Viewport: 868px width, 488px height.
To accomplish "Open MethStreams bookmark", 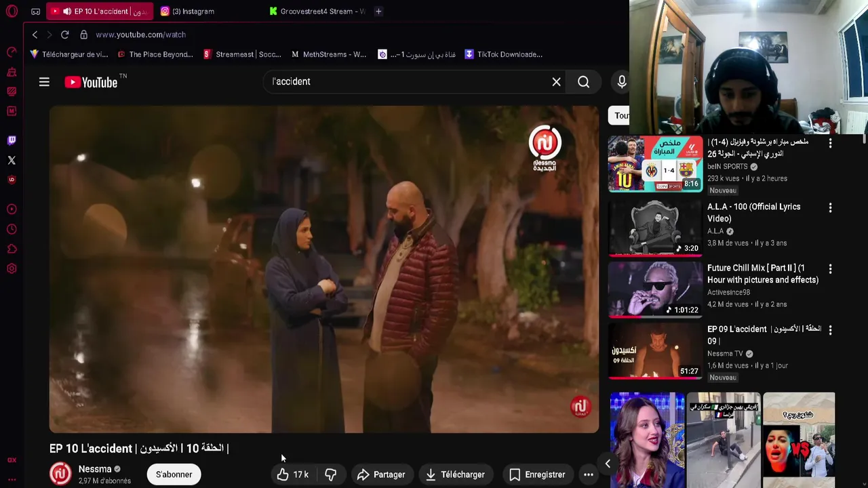I will [329, 54].
